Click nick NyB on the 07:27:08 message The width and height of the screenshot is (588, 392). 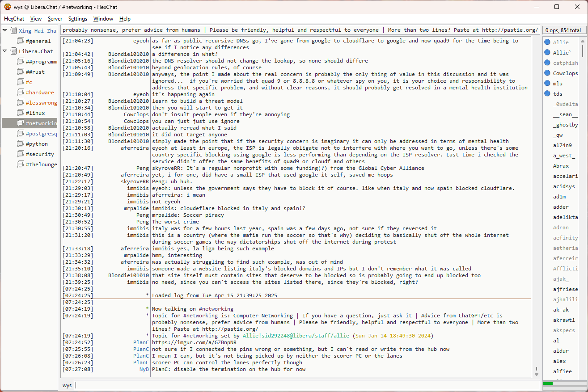(144, 369)
